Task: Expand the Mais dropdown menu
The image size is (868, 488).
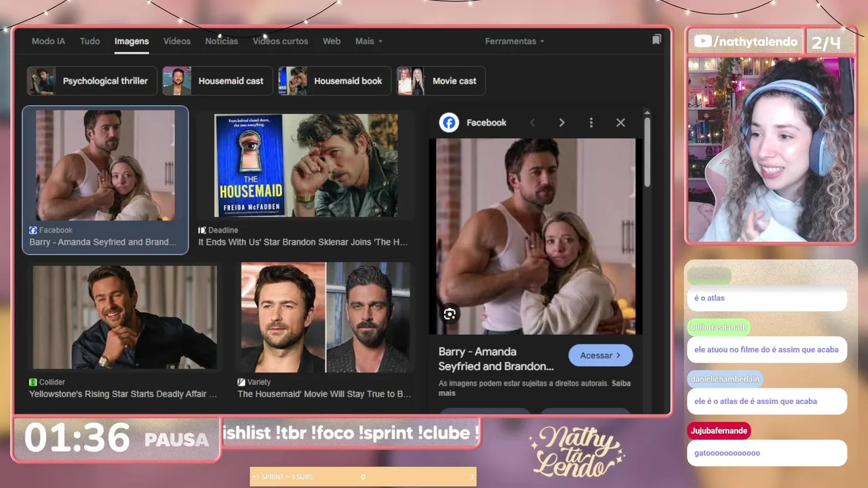Action: (369, 41)
